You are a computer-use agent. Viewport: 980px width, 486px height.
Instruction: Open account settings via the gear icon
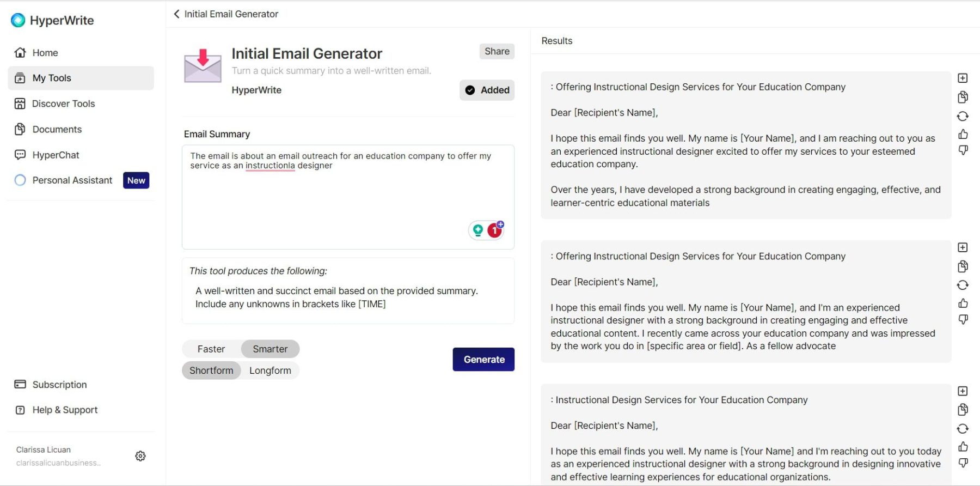click(x=140, y=456)
